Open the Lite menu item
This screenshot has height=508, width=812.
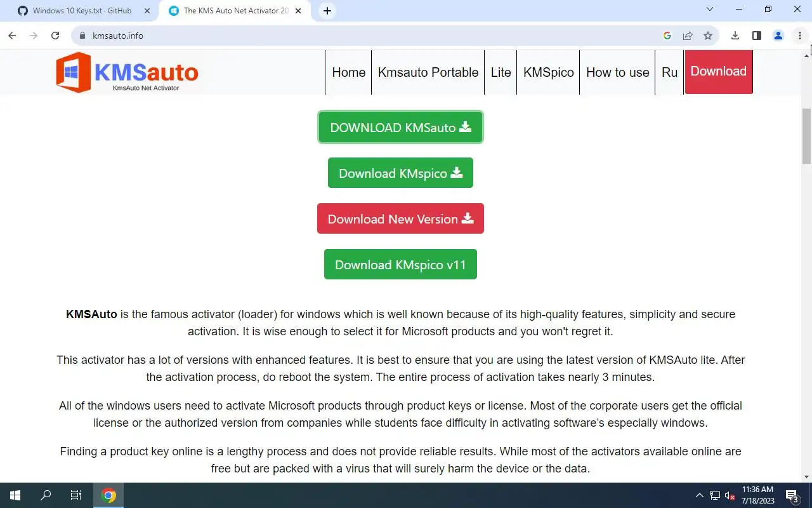coord(501,72)
